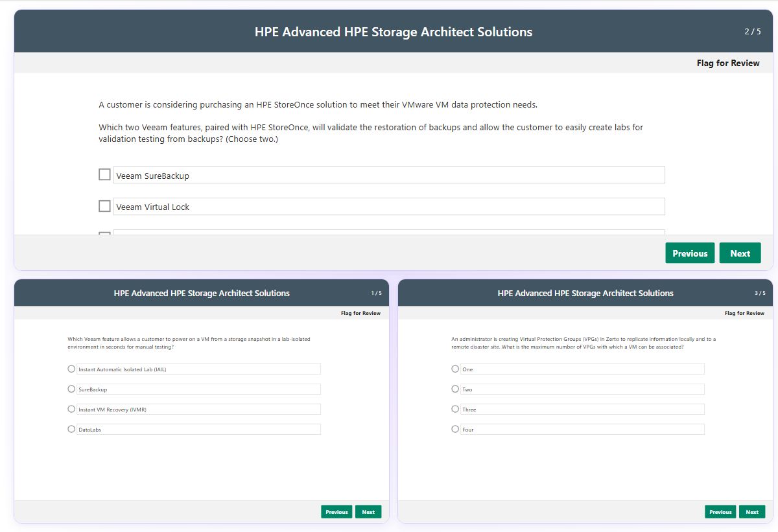Click the Two answer text box

[582, 389]
